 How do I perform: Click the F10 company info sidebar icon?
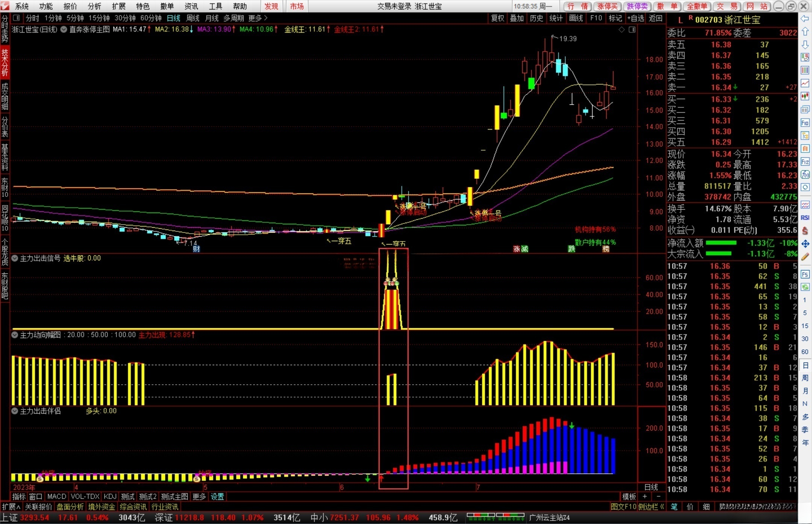[x=805, y=123]
